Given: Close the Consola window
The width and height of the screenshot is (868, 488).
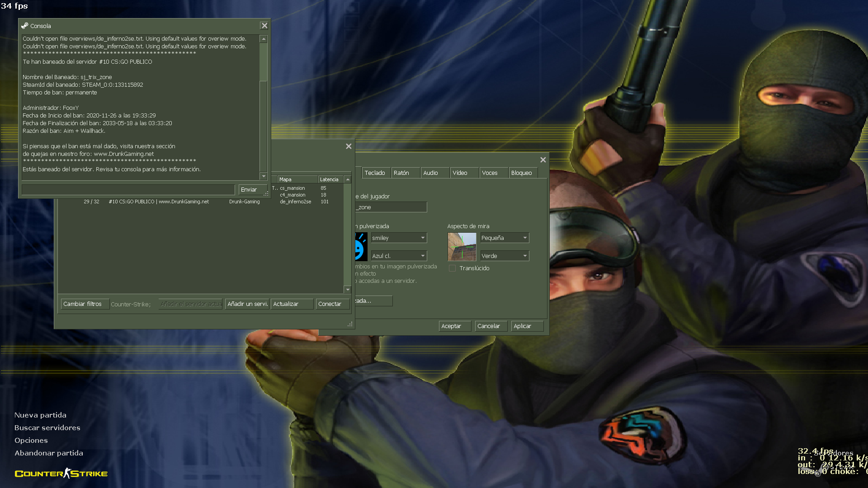Looking at the screenshot, I should click(264, 26).
